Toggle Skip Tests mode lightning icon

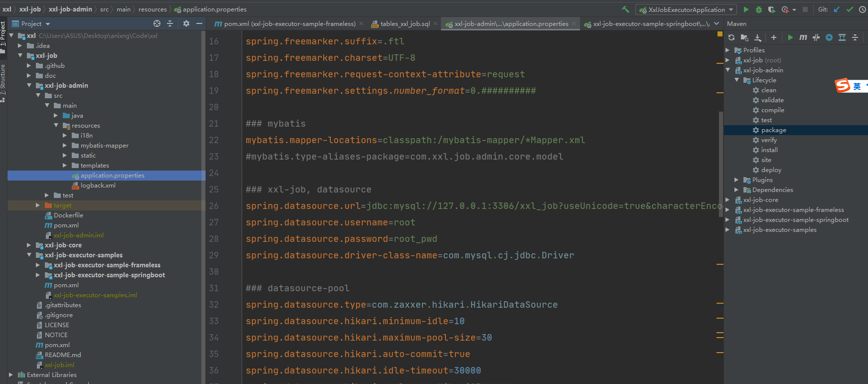(829, 37)
